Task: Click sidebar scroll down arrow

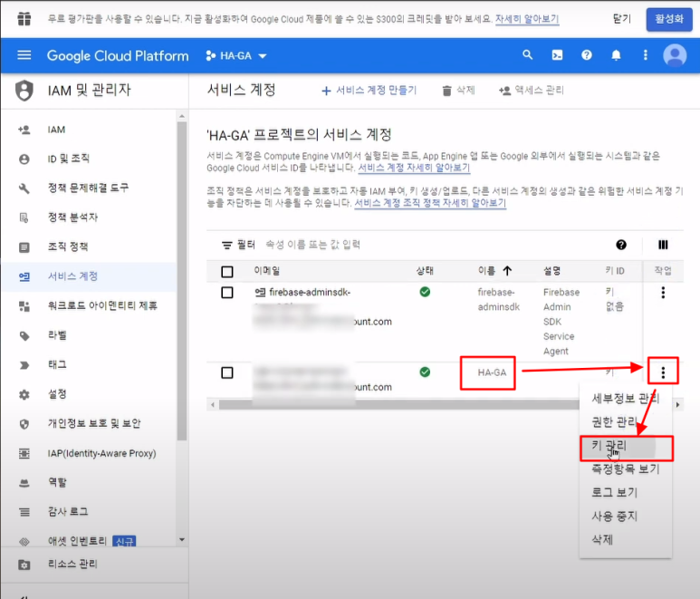Action: 182,539
